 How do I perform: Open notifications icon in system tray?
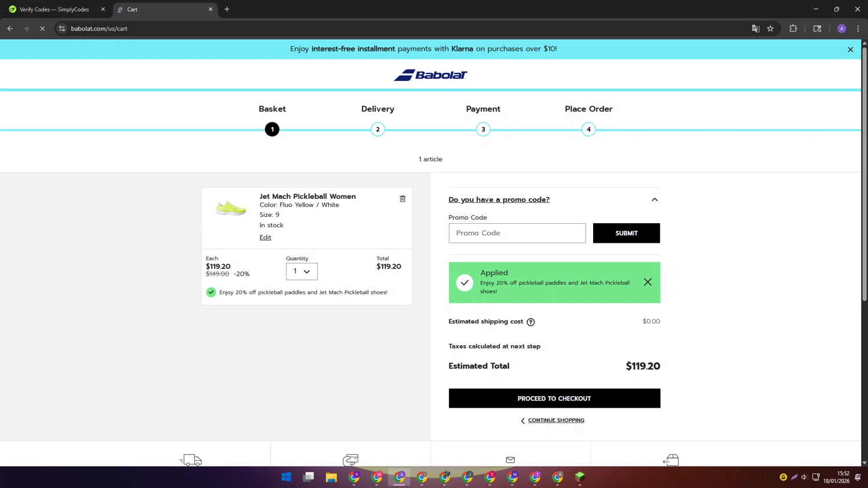pyautogui.click(x=858, y=477)
